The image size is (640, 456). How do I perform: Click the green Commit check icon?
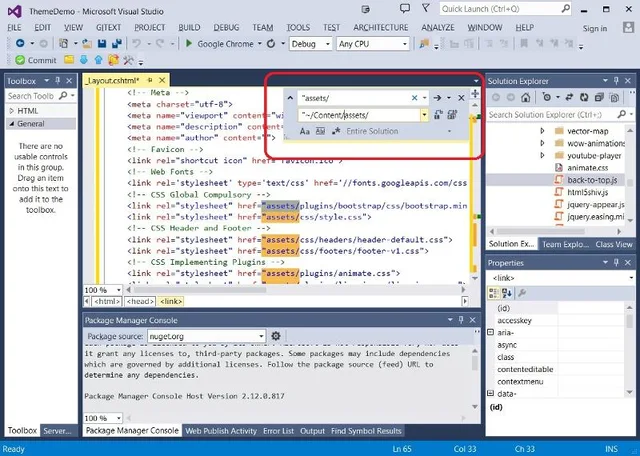[x=20, y=60]
